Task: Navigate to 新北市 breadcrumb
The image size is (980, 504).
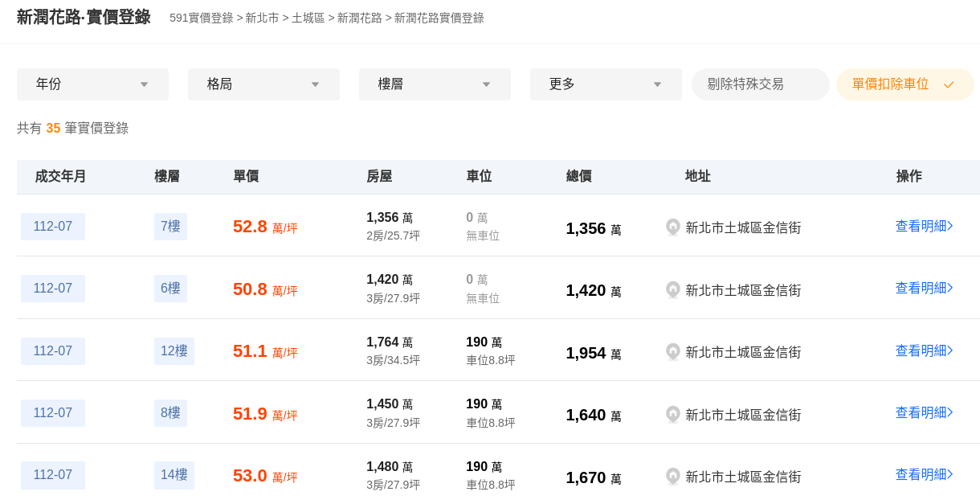Action: (x=262, y=18)
